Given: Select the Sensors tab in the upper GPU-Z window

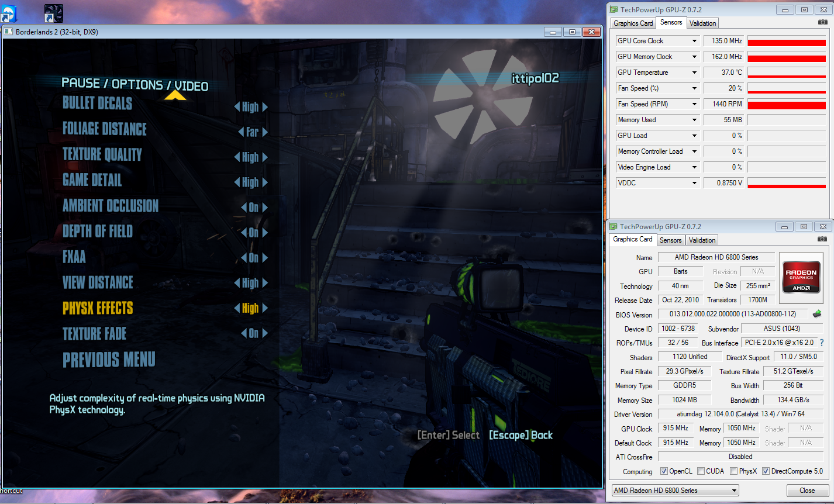Looking at the screenshot, I should tap(671, 22).
